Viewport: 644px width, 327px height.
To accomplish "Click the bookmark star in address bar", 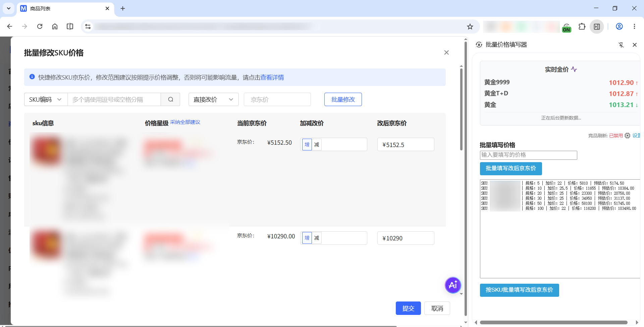I will coord(470,27).
